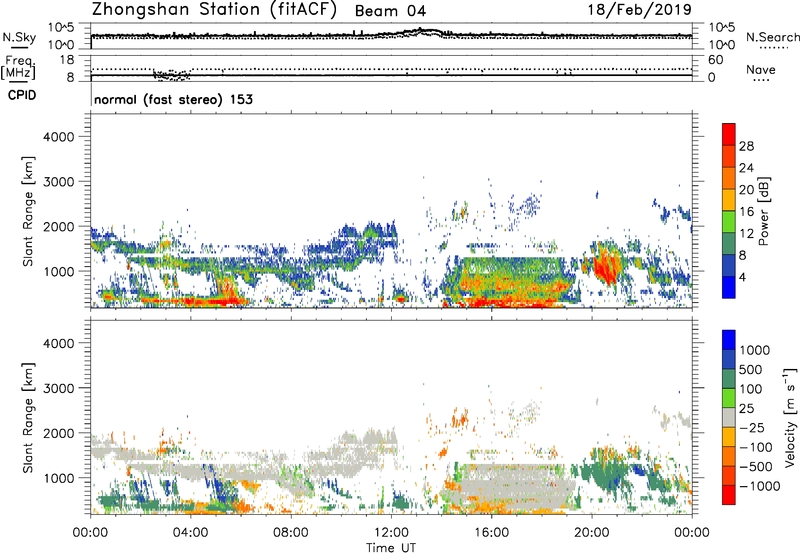Click the '500' value on velocity colorbar
Screen dimensions: 800x554
(x=751, y=370)
